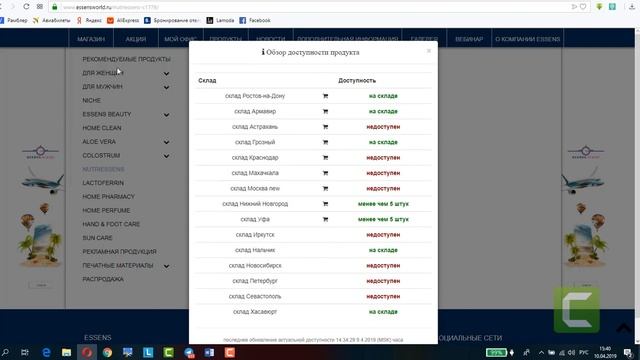The width and height of the screenshot is (640, 360).
Task: Click cart icon for склад Краснодар
Action: point(325,158)
